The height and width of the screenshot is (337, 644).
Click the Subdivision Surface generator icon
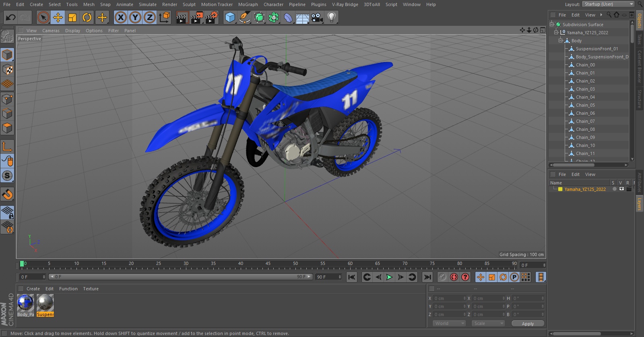pyautogui.click(x=259, y=17)
